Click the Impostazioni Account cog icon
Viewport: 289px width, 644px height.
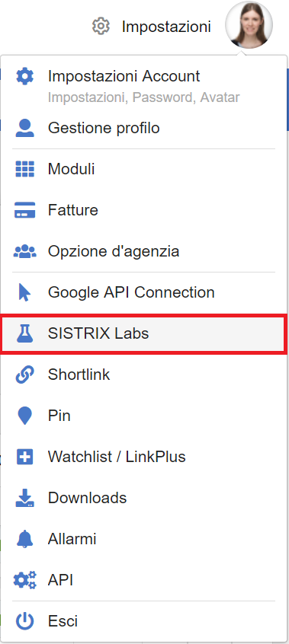[24, 76]
